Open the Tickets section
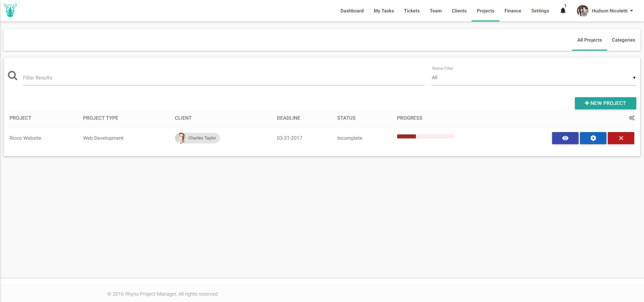Image resolution: width=644 pixels, height=302 pixels. tap(412, 11)
